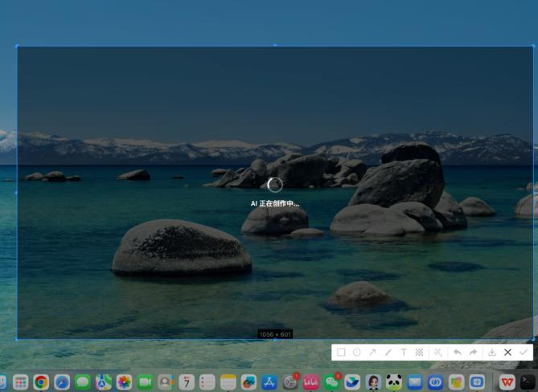Redo the annotation

[473, 353]
